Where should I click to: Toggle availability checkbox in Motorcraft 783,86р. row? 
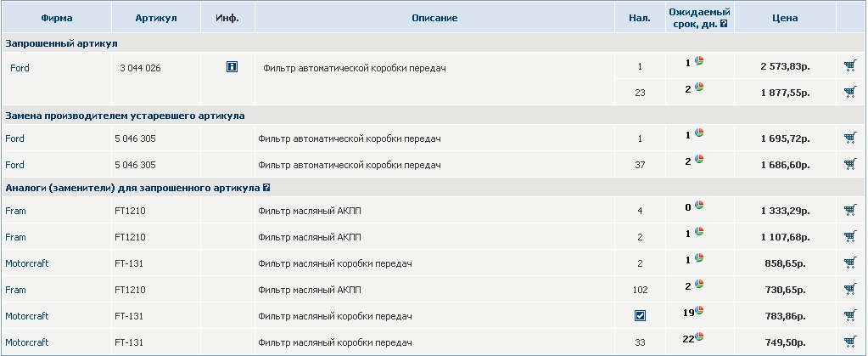[640, 316]
